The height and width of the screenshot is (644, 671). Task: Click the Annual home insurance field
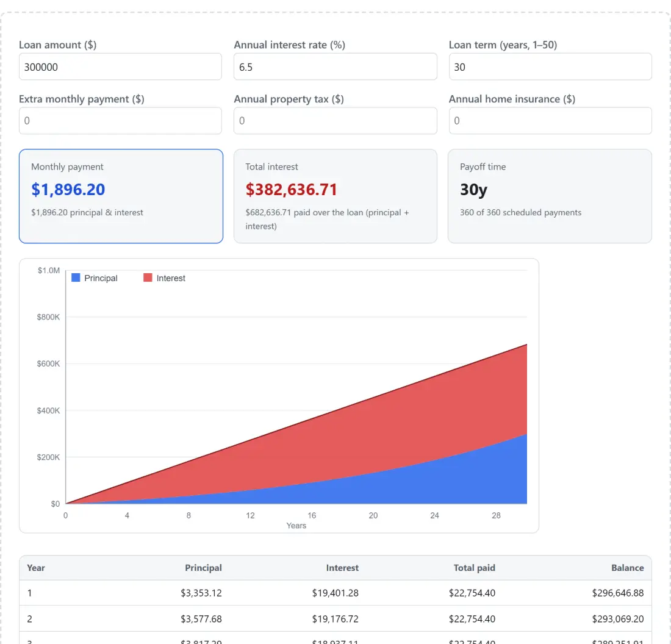(550, 121)
